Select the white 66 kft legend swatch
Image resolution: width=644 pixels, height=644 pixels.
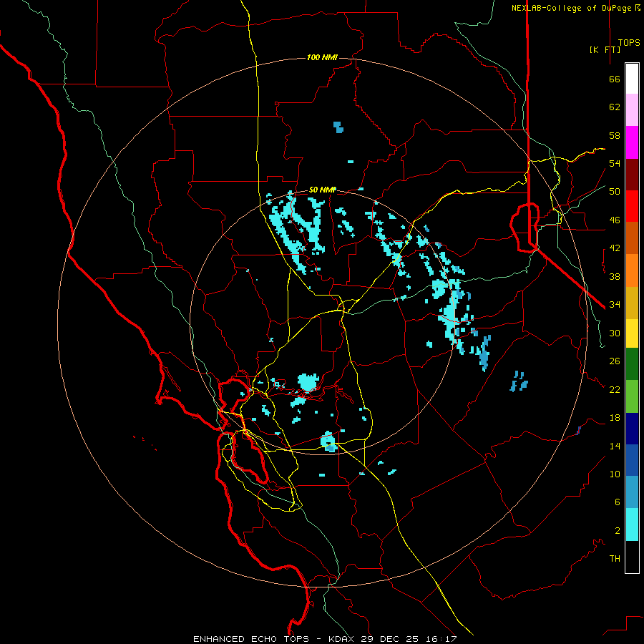(x=632, y=79)
